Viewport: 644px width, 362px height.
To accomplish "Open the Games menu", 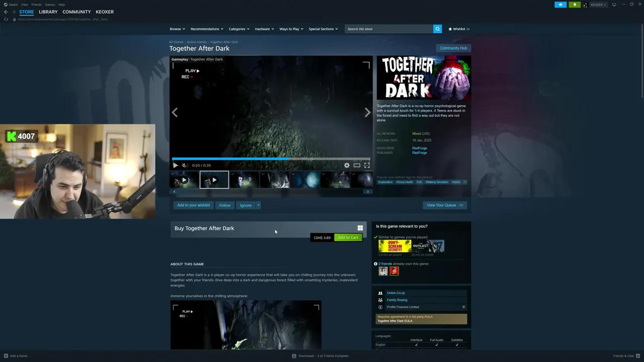I will pos(50,5).
